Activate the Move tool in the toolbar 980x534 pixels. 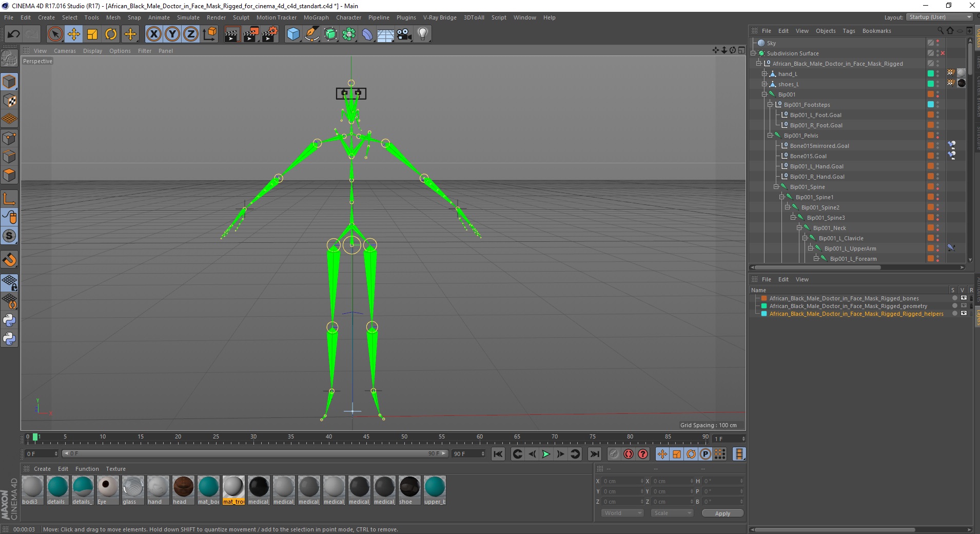click(73, 34)
